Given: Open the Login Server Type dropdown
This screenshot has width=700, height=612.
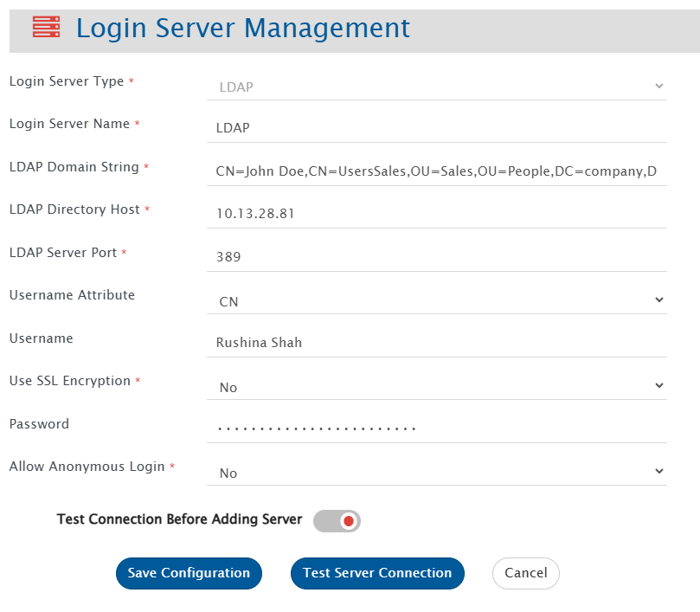Looking at the screenshot, I should (x=437, y=87).
